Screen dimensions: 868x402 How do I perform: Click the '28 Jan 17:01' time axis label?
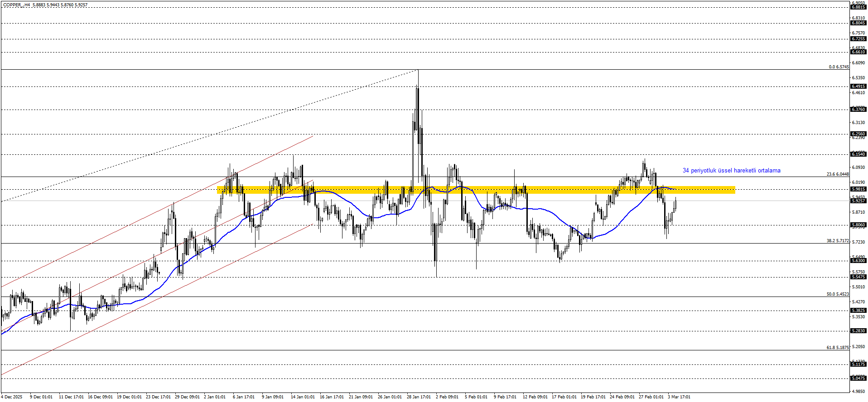(x=419, y=397)
